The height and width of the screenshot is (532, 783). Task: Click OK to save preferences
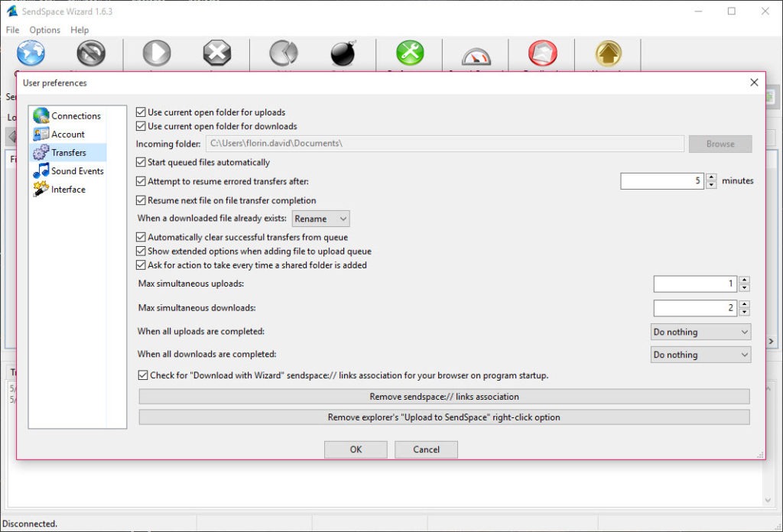coord(356,449)
